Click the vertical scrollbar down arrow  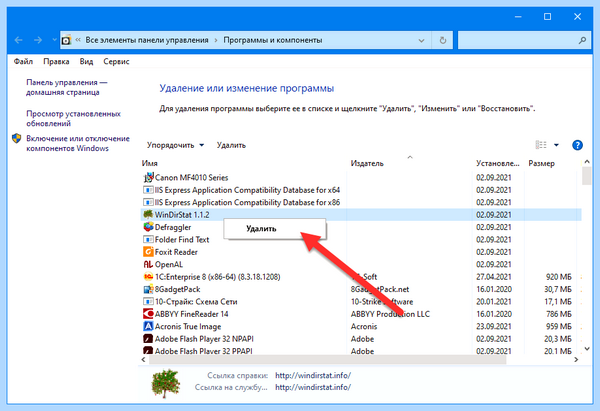587,349
